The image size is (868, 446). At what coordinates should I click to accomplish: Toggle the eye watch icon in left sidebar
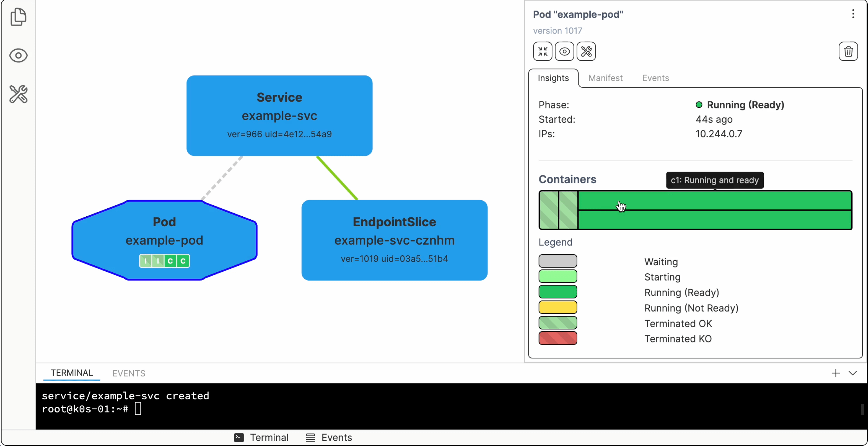18,55
